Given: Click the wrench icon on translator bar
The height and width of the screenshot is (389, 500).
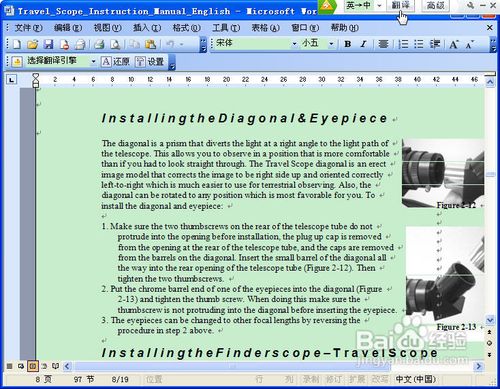Looking at the screenshot, I should pos(470,5).
